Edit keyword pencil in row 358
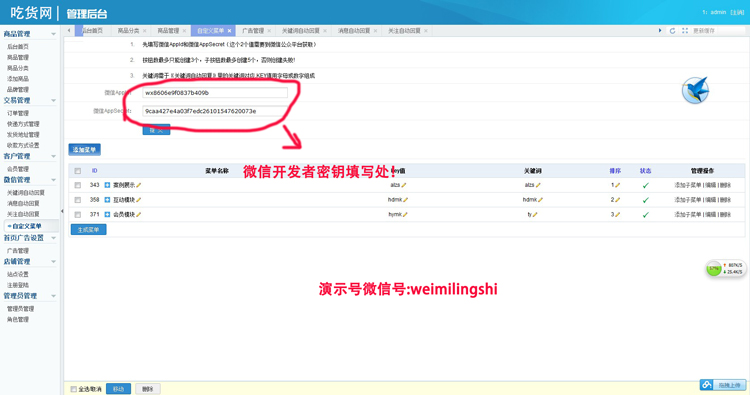 click(540, 200)
